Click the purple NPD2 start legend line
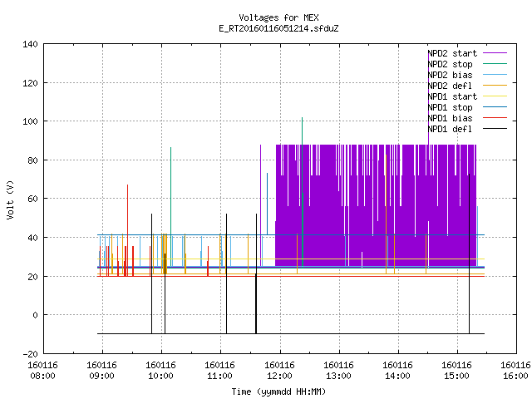Viewport: 532px width, 399px height. [495, 53]
